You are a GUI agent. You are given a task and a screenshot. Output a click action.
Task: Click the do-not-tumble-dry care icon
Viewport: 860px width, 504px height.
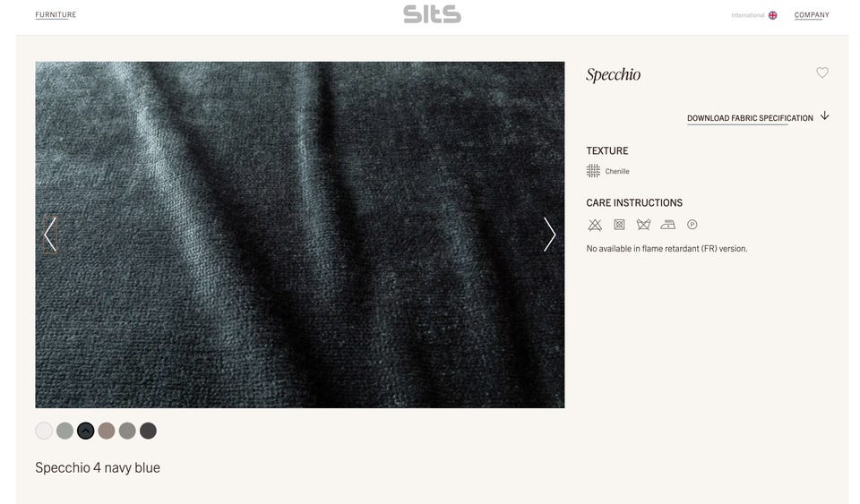pyautogui.click(x=619, y=225)
